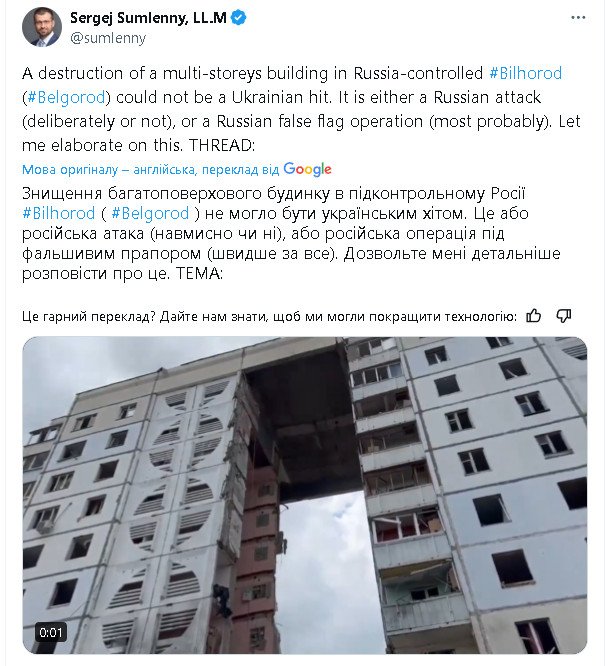Click the @sumlenny handle
Image resolution: width=605 pixels, height=666 pixels.
click(108, 38)
